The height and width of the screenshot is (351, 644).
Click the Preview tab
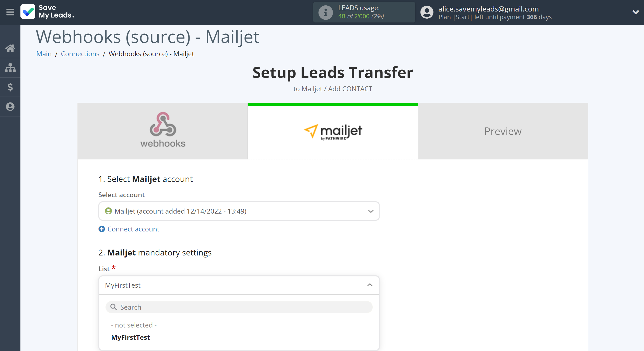[503, 131]
